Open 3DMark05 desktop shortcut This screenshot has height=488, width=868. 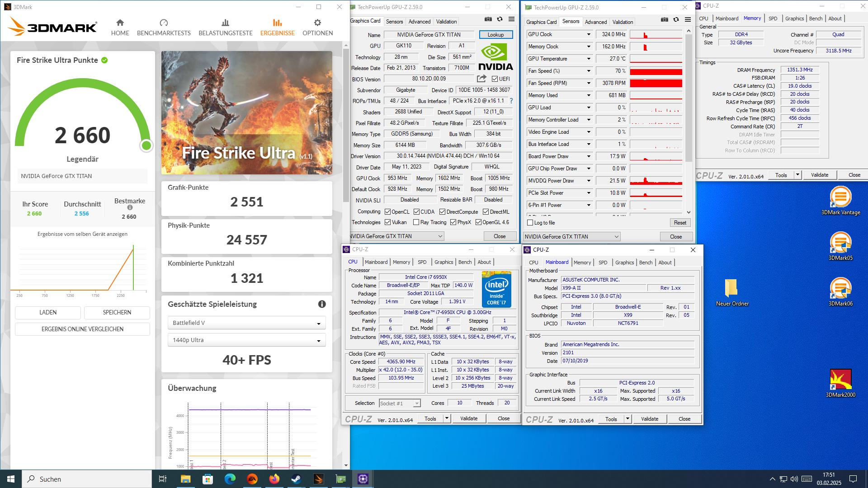tap(840, 246)
